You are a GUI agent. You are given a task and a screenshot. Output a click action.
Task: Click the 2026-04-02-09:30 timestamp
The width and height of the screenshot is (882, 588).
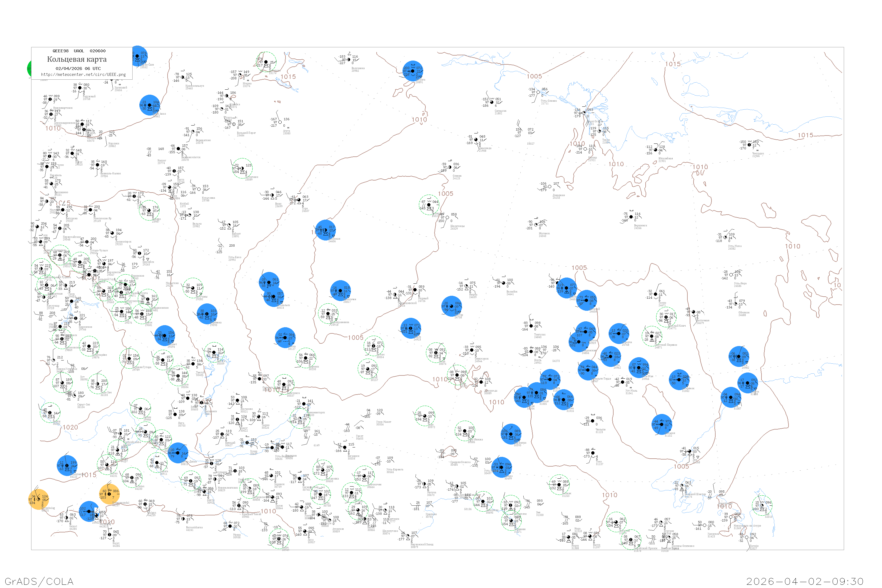coord(805,581)
